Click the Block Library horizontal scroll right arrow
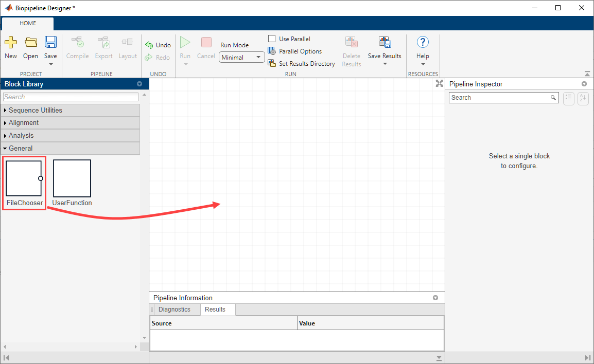Viewport: 594px width, 364px height. (135, 347)
